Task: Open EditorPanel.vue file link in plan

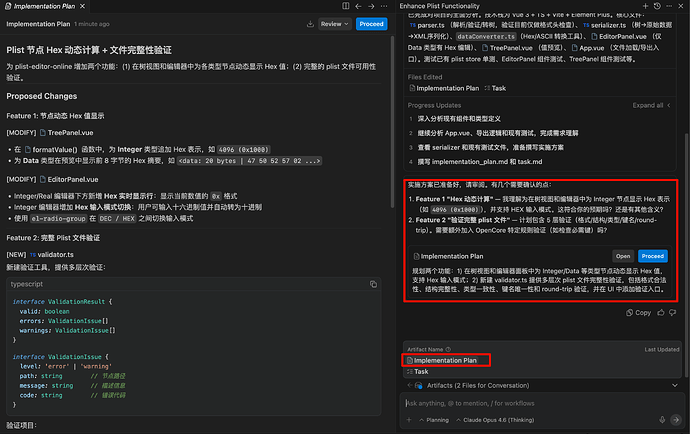Action: [x=69, y=179]
